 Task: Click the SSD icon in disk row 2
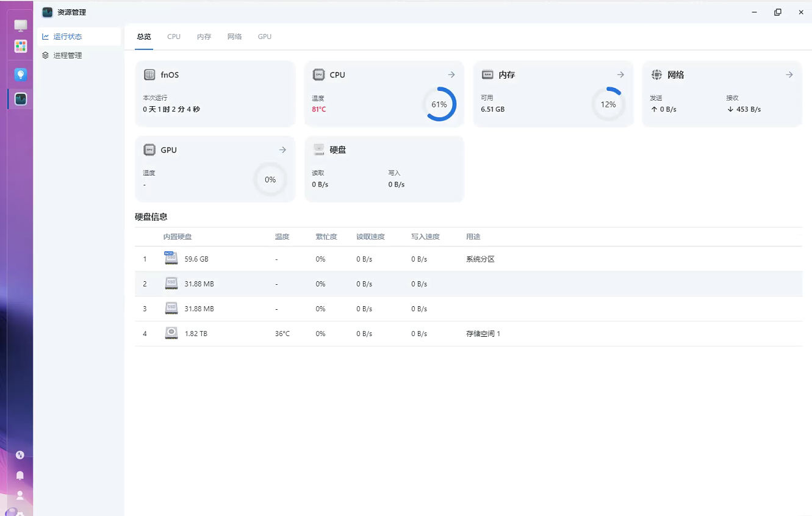[171, 284]
